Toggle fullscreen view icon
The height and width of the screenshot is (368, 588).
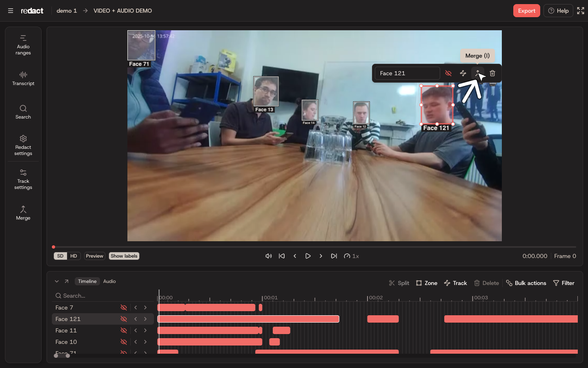[x=581, y=11]
